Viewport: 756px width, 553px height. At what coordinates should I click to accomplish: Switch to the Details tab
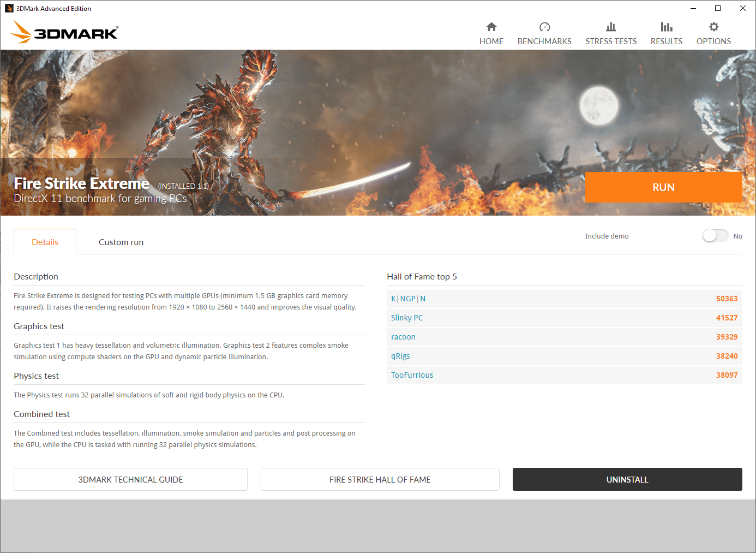(45, 242)
